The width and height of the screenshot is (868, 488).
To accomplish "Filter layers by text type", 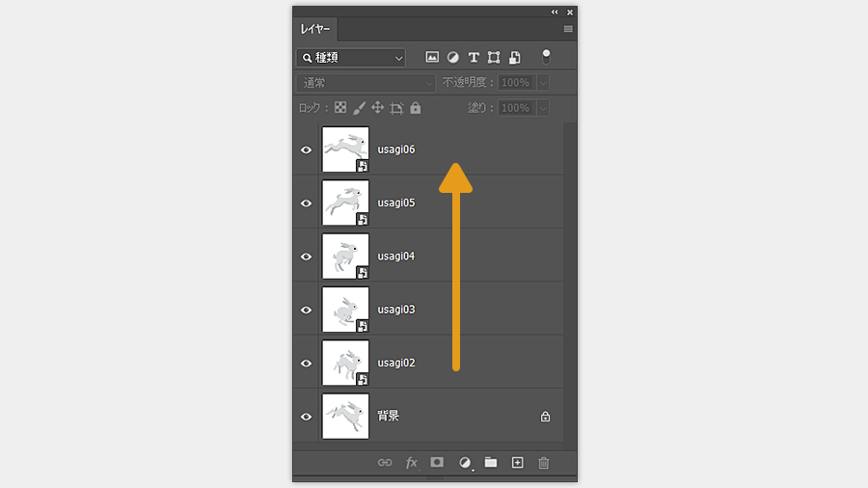I will [474, 57].
